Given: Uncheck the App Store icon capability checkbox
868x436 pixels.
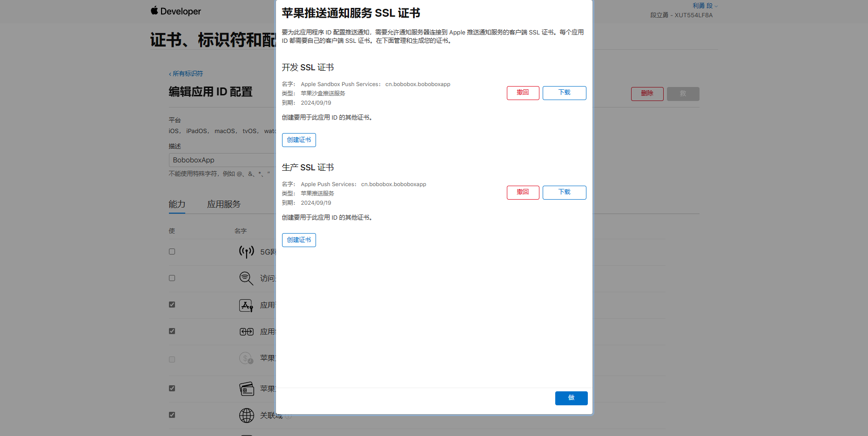Looking at the screenshot, I should pos(172,305).
